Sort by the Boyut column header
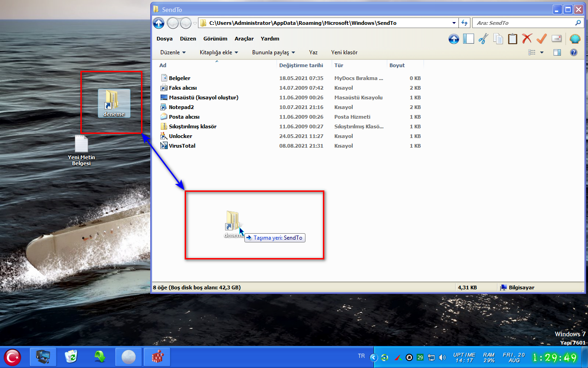The width and height of the screenshot is (588, 368). pyautogui.click(x=405, y=65)
